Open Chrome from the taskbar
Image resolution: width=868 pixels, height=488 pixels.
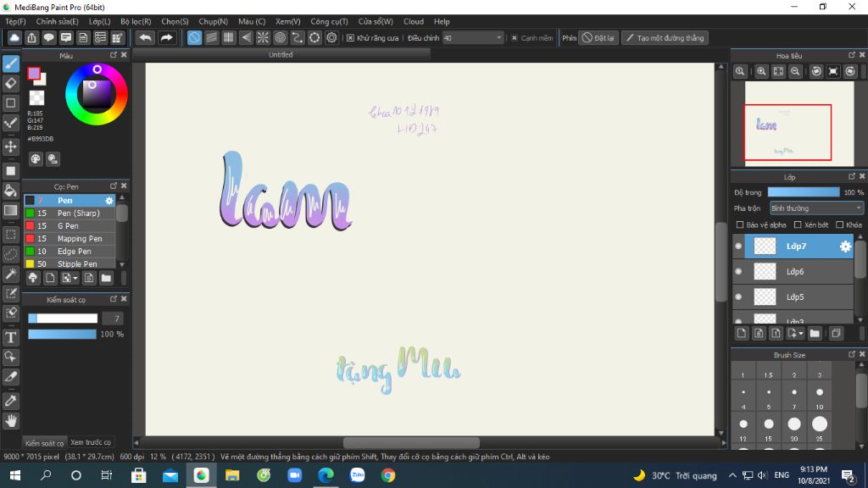tap(388, 475)
